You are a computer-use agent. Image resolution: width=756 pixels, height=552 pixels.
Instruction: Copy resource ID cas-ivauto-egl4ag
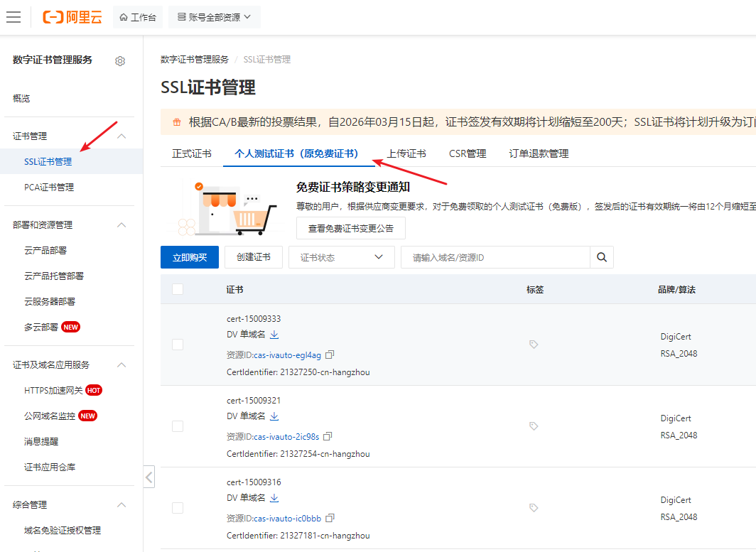(x=330, y=355)
